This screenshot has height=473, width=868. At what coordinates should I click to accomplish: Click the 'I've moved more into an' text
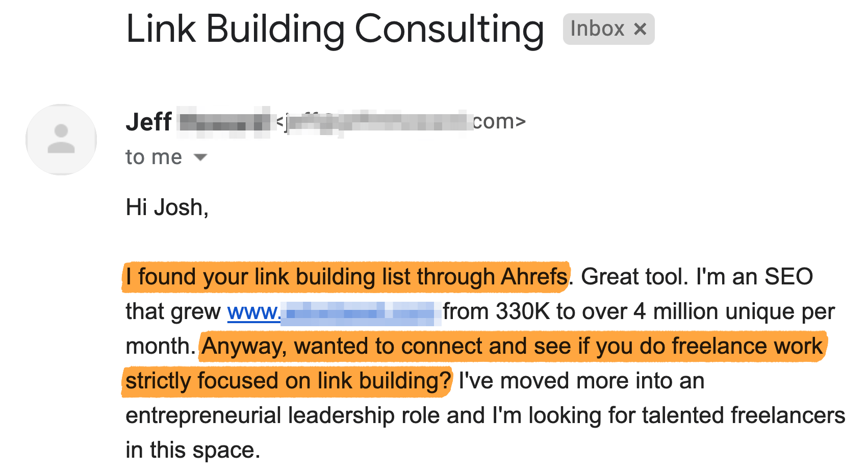pyautogui.click(x=581, y=381)
